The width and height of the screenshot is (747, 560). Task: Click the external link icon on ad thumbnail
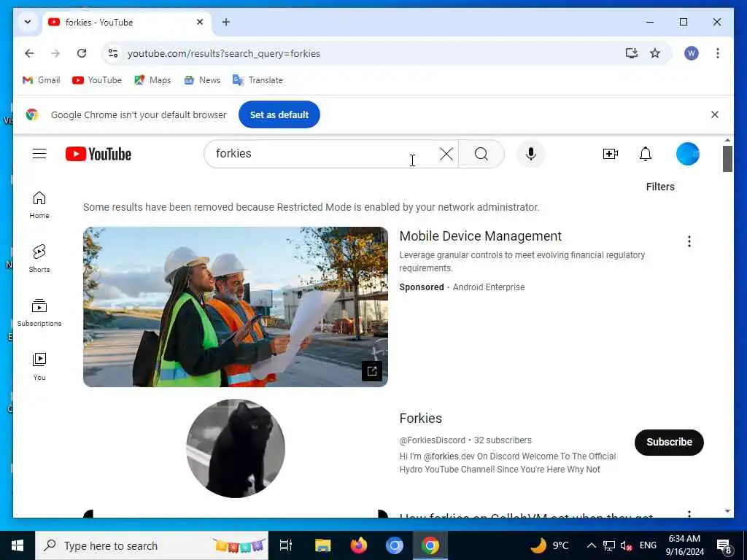pos(372,371)
